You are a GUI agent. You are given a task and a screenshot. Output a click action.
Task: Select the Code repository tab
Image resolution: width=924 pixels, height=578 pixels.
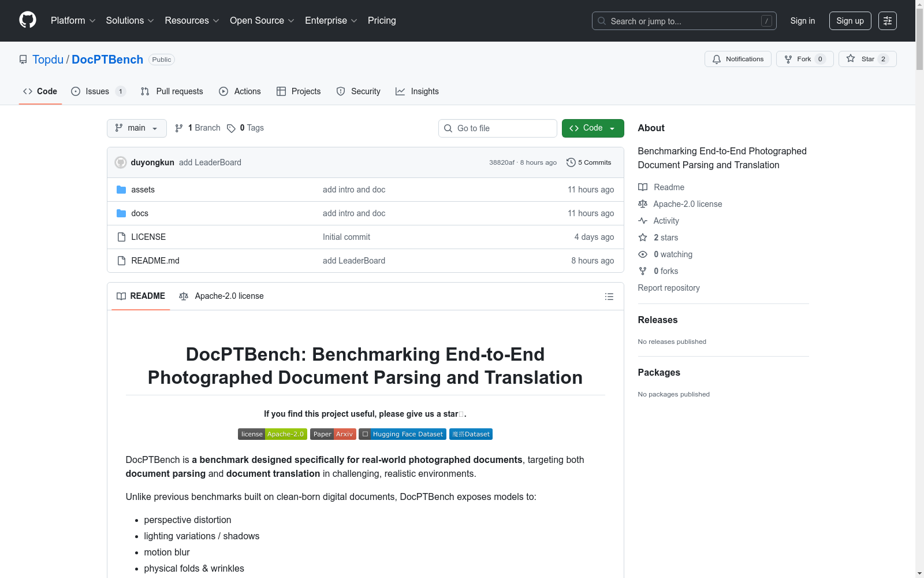click(40, 91)
